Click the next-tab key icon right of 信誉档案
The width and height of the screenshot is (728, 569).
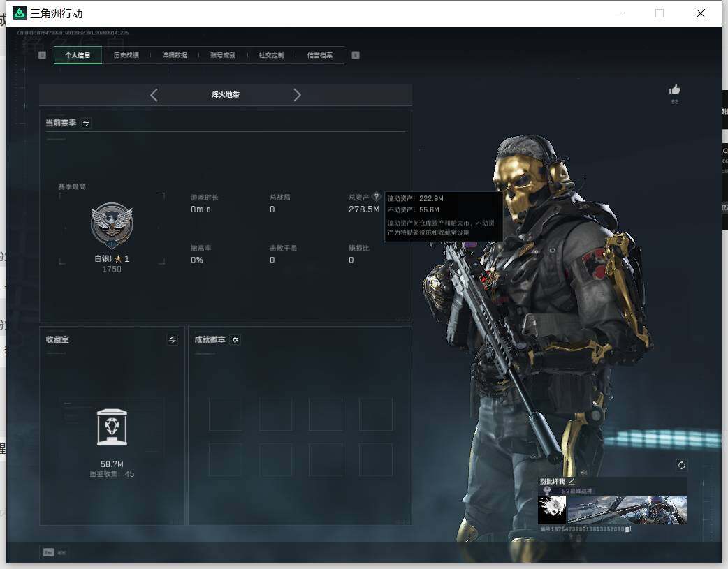(x=356, y=55)
